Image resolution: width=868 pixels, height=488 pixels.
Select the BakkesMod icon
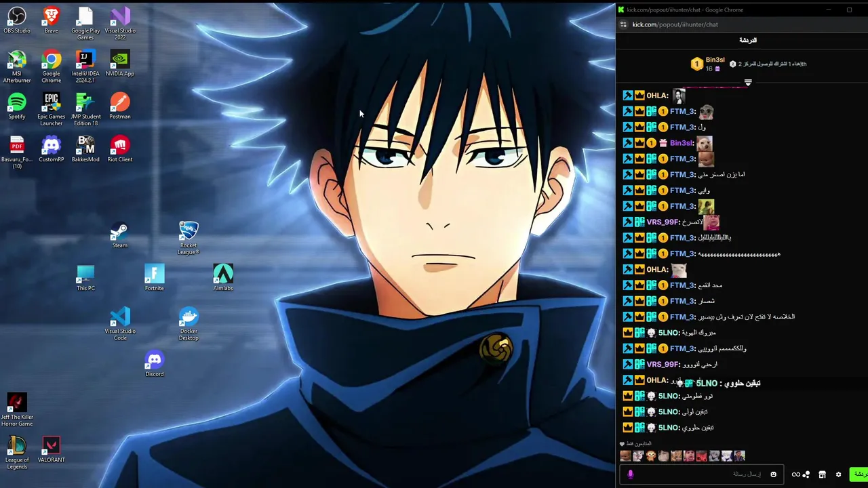click(x=85, y=149)
